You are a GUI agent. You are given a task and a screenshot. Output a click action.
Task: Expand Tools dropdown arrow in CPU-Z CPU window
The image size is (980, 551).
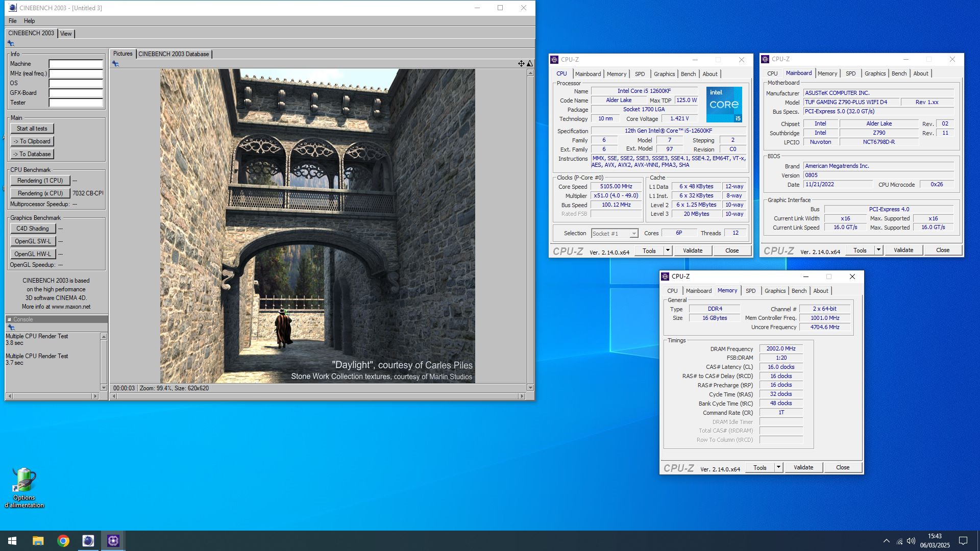coord(668,251)
